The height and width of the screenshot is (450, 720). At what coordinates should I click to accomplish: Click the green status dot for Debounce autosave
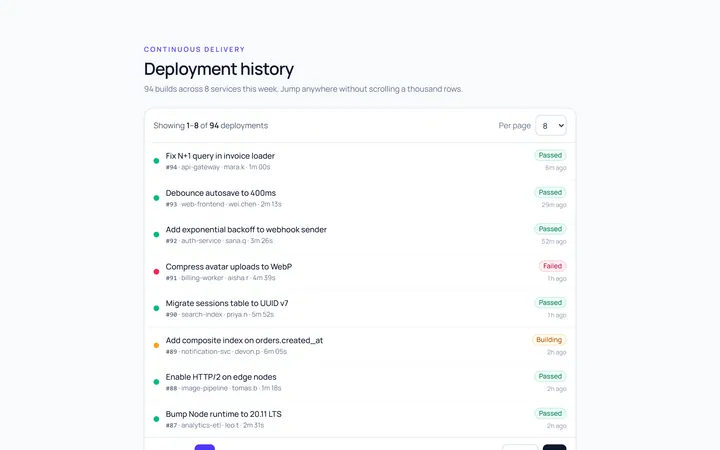[156, 198]
